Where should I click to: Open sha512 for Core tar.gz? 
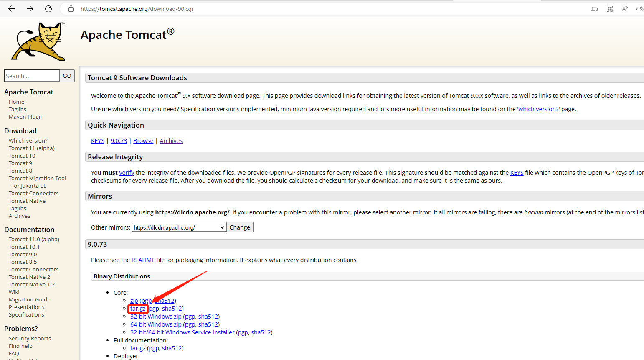coord(172,309)
